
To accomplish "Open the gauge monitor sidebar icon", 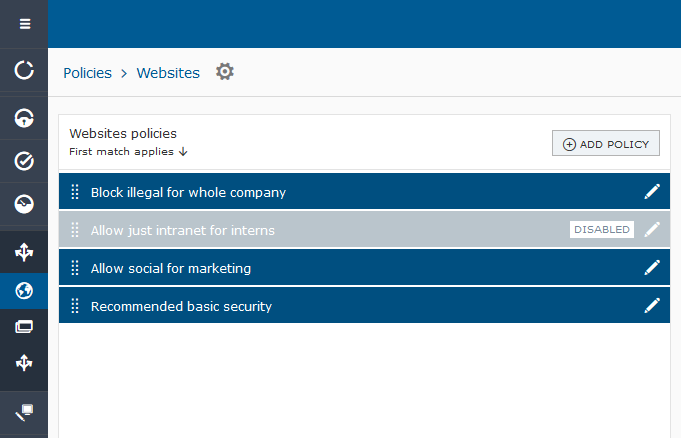I will (x=24, y=204).
